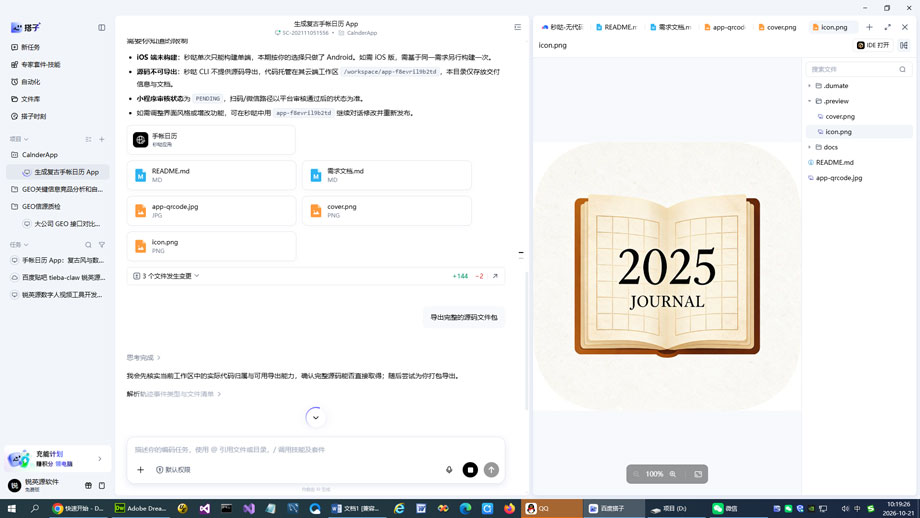Open the 手帐日历 app card

(x=211, y=140)
